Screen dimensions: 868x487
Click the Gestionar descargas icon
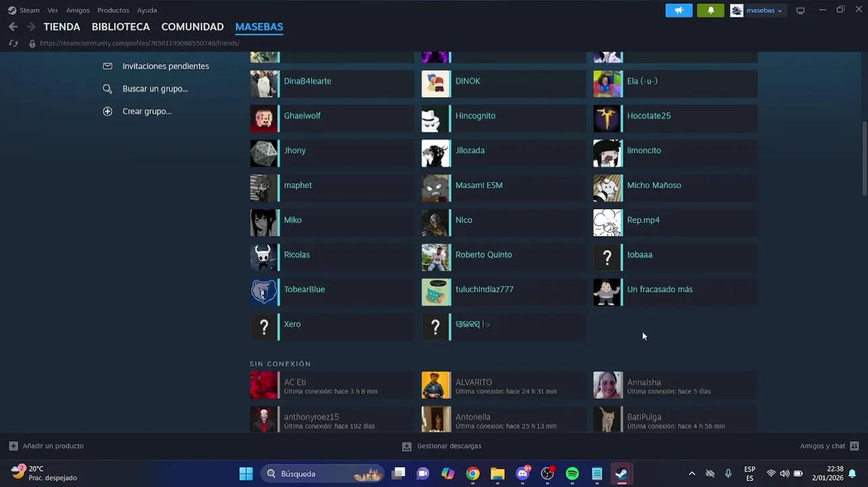click(x=407, y=446)
